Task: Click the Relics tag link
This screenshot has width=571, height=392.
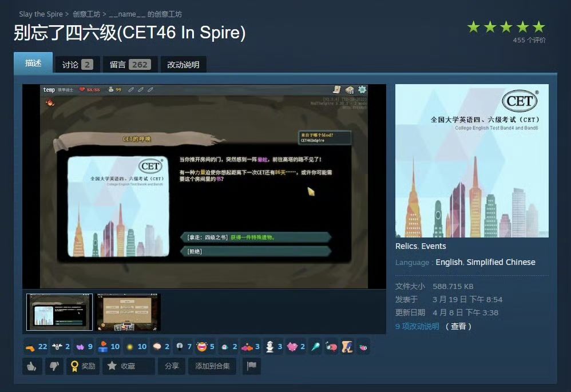Action: (406, 246)
